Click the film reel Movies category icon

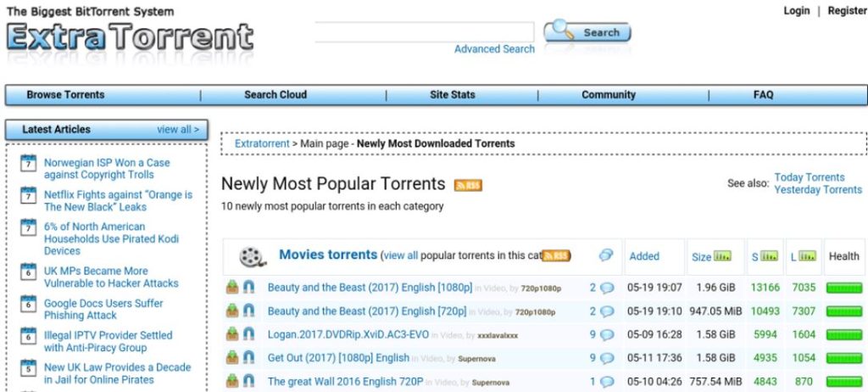(x=253, y=257)
